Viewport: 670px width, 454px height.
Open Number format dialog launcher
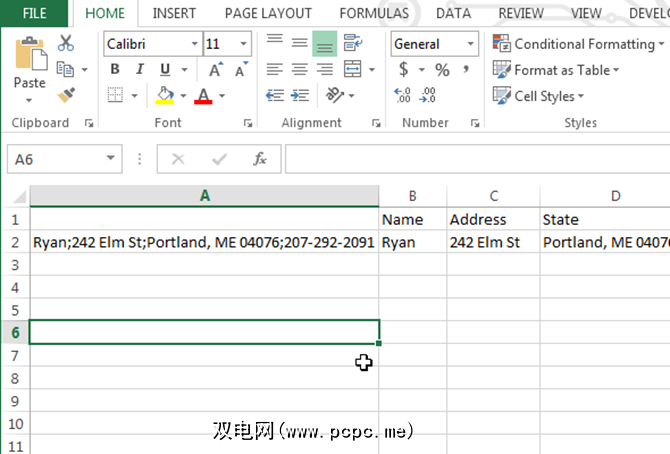coord(475,124)
